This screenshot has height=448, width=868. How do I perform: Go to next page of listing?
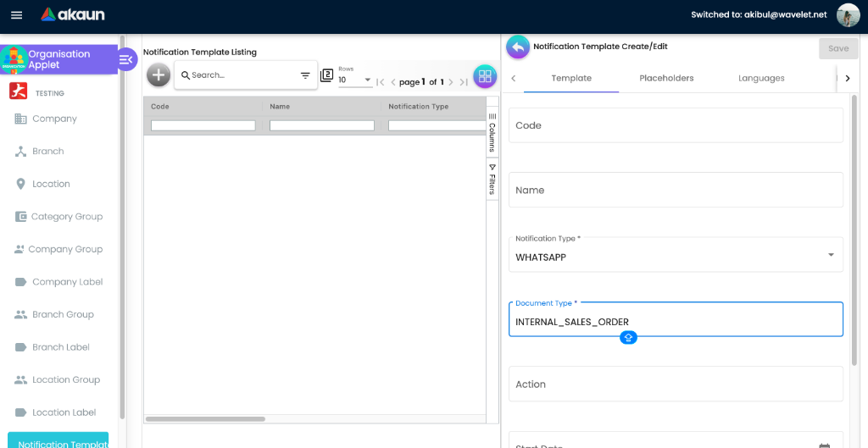point(451,82)
